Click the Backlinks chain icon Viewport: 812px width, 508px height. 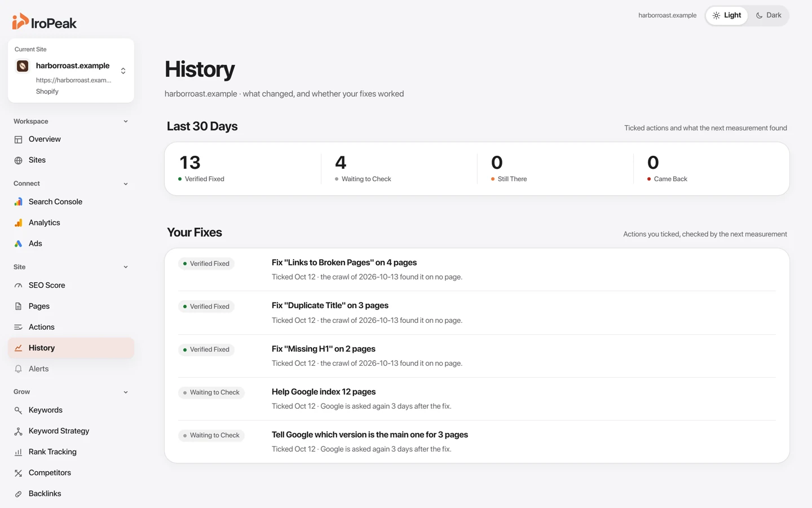tap(18, 494)
